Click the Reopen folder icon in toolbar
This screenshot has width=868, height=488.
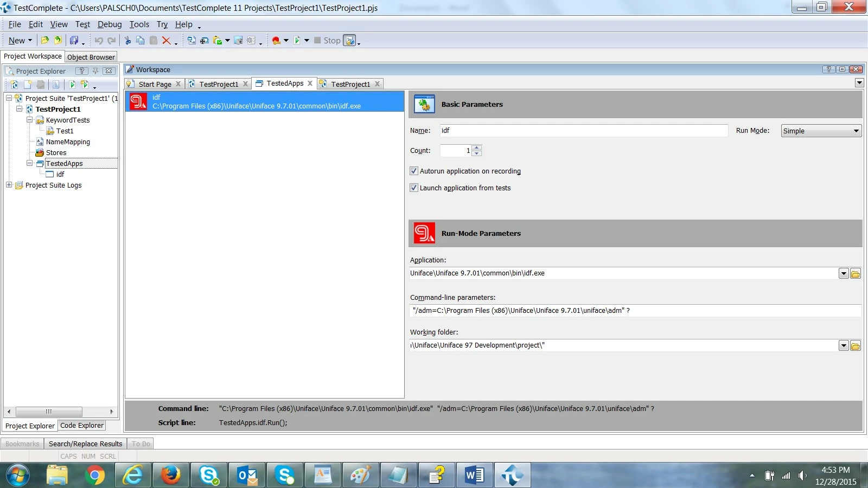pos(58,40)
